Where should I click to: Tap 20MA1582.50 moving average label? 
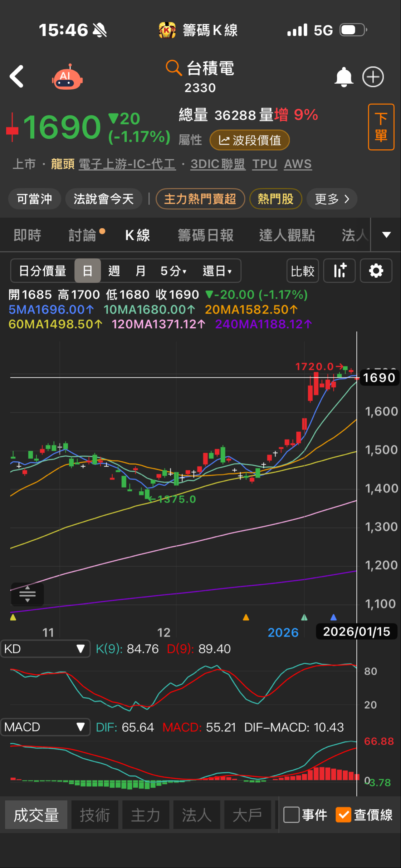[251, 309]
